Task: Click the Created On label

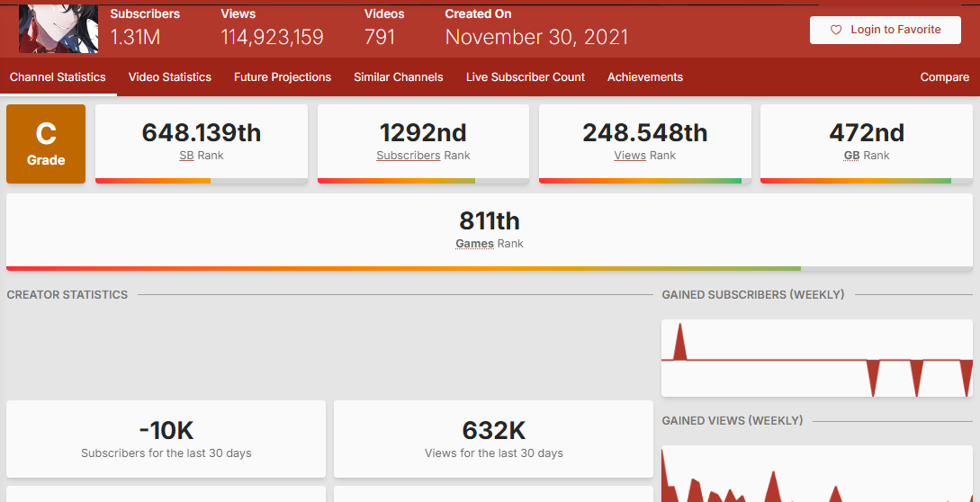Action: [x=478, y=13]
